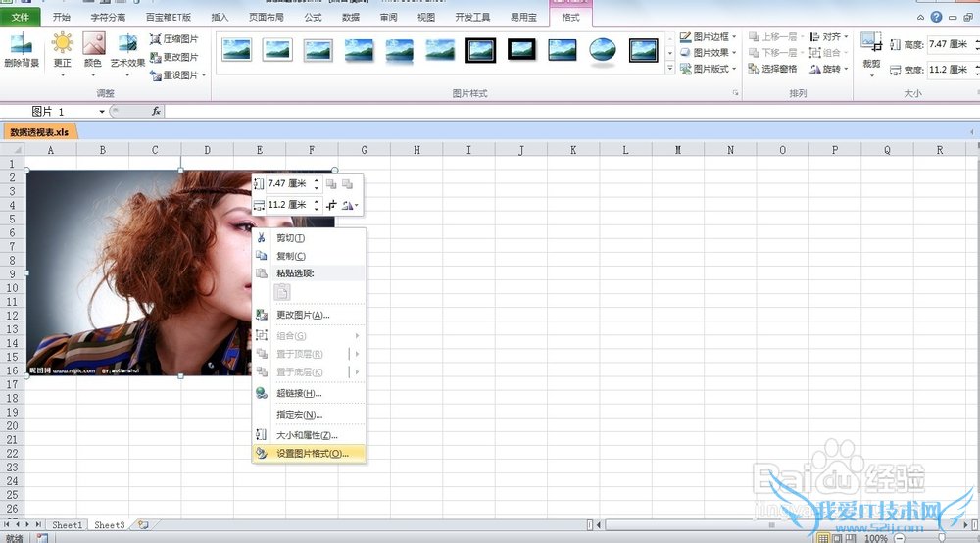Viewport: 980px width, 543px height.
Task: Click the ribbon Height (高度) field
Action: [x=949, y=44]
